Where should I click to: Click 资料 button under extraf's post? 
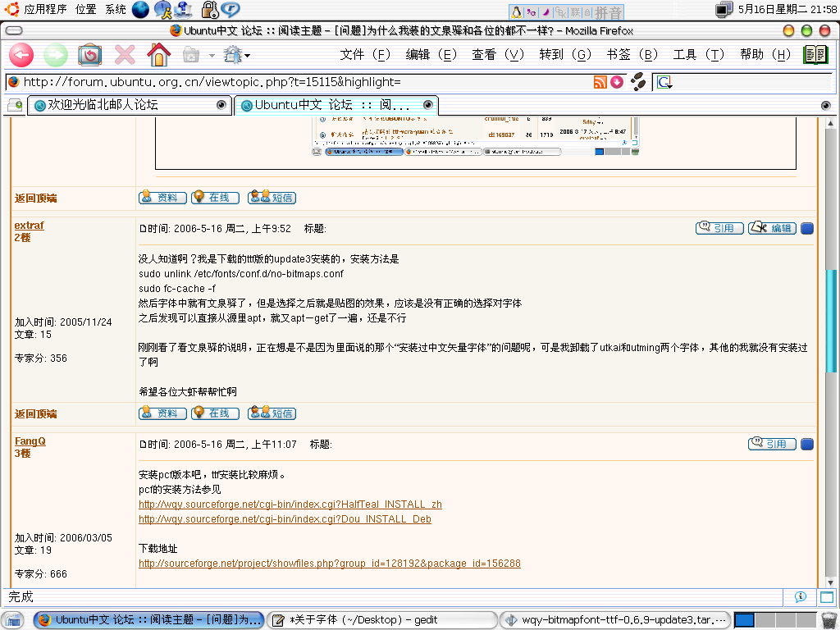tap(162, 413)
